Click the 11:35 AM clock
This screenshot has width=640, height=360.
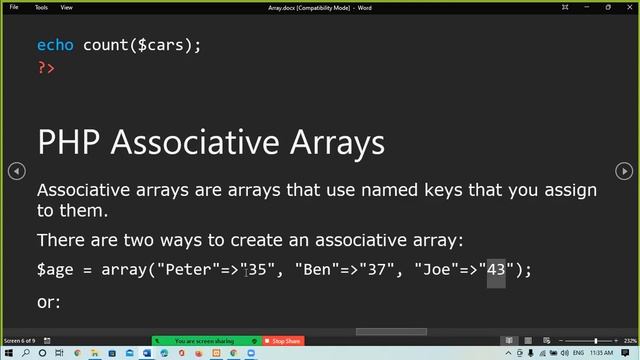(601, 353)
